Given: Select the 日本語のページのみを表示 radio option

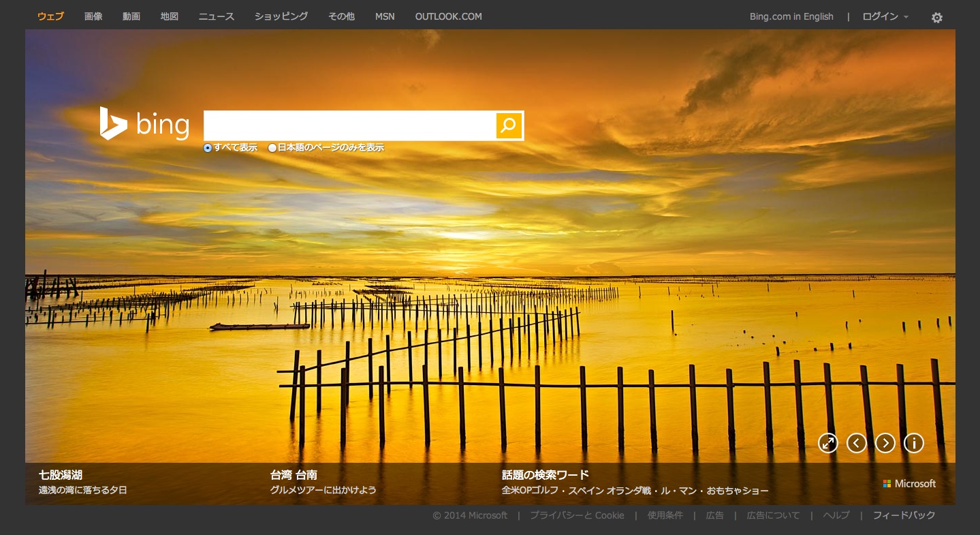Looking at the screenshot, I should pyautogui.click(x=272, y=148).
